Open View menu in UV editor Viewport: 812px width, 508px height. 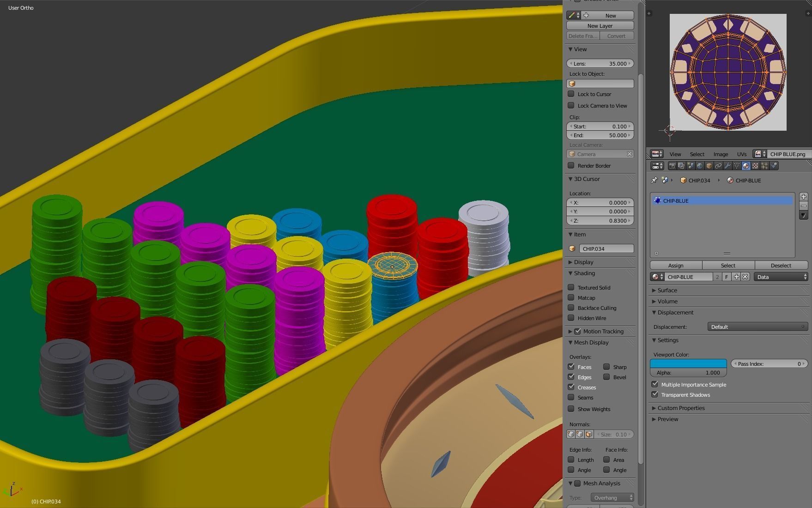click(675, 154)
